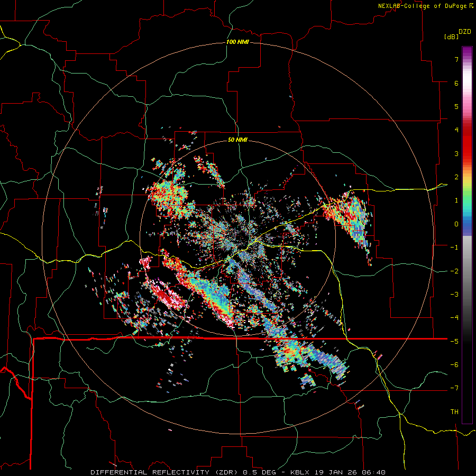Pick the "-1" tick label on scale
476x476 pixels.
point(454,248)
